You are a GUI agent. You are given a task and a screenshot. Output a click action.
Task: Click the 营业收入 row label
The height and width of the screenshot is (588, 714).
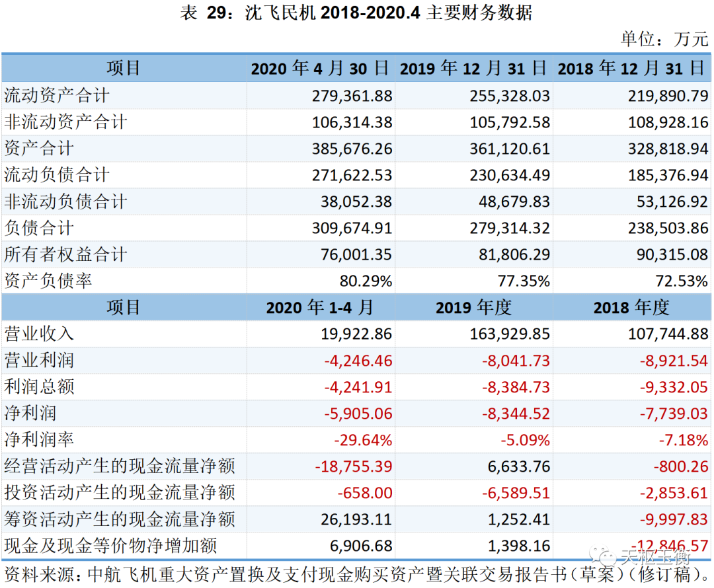pyautogui.click(x=39, y=334)
